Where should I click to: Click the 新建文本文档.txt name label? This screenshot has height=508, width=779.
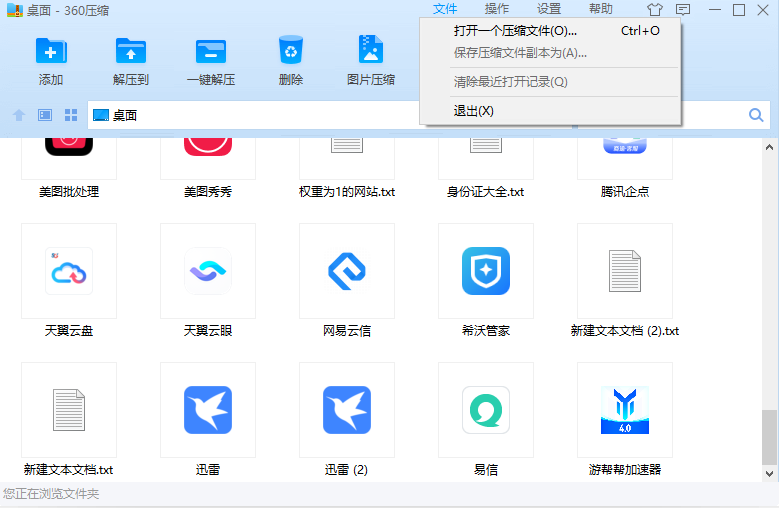[69, 470]
